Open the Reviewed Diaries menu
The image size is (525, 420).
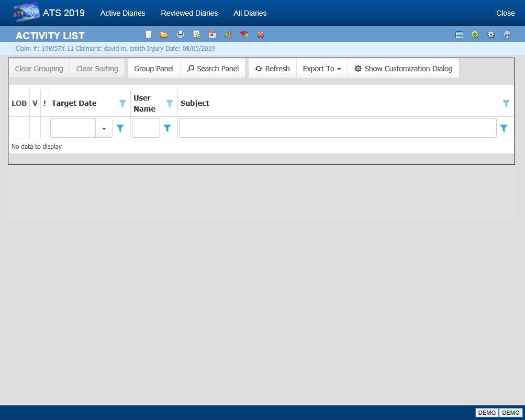point(189,13)
